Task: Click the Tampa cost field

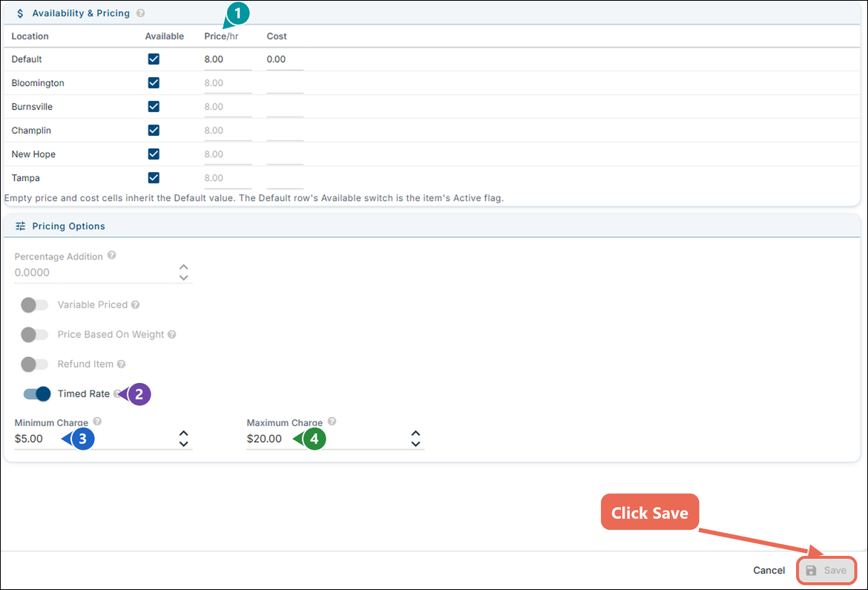Action: click(x=285, y=178)
